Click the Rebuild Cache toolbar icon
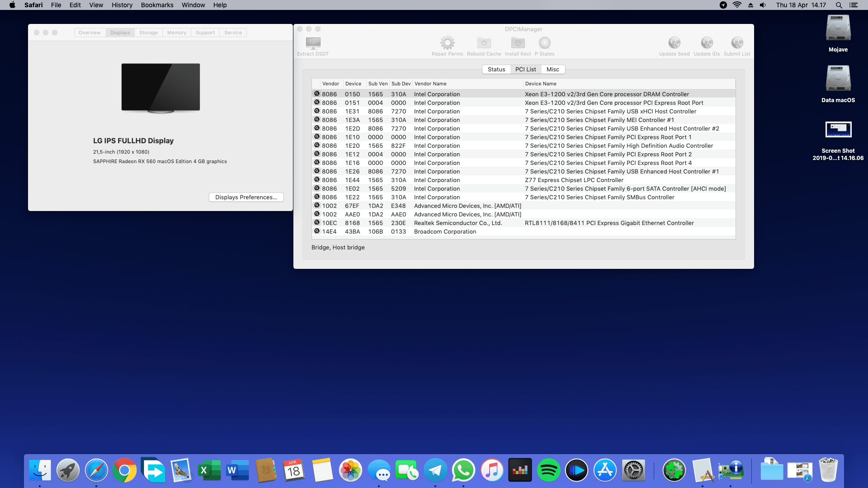 484,43
